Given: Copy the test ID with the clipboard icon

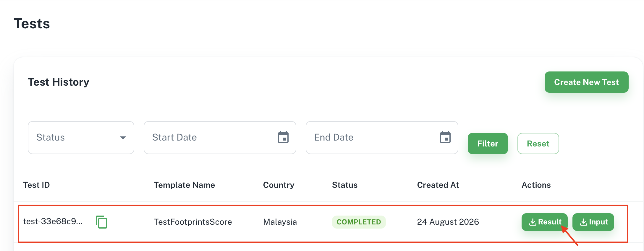Looking at the screenshot, I should click(x=101, y=222).
